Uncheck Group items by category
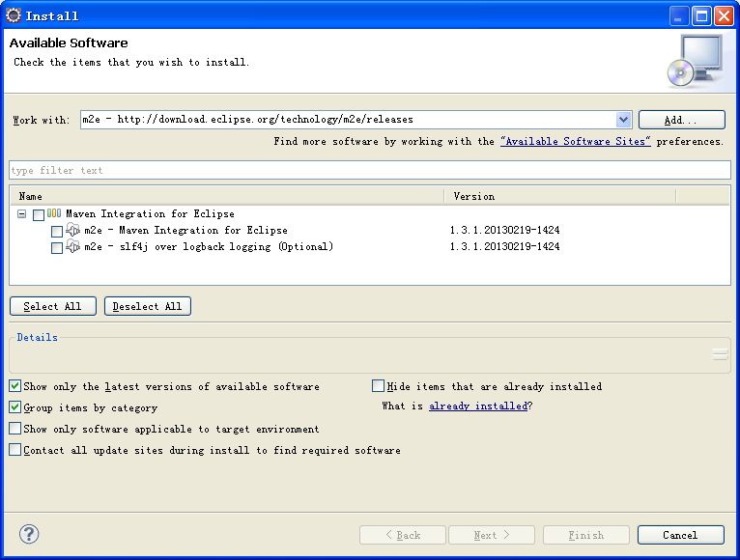Viewport: 740px width, 560px height. point(15,406)
